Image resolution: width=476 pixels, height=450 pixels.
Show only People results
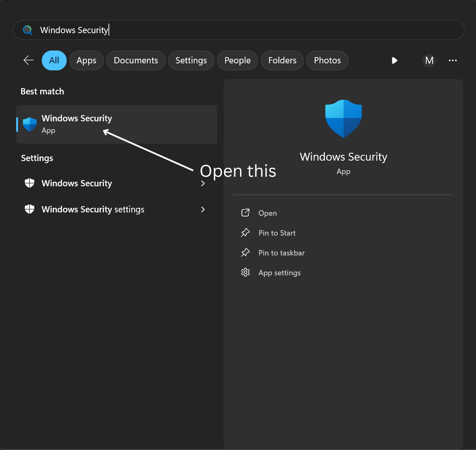[x=237, y=60]
